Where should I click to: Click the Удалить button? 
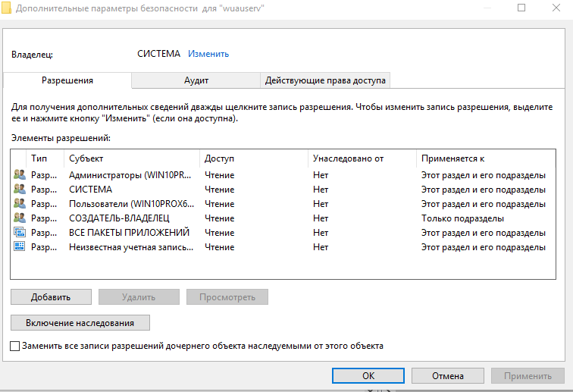click(x=139, y=297)
